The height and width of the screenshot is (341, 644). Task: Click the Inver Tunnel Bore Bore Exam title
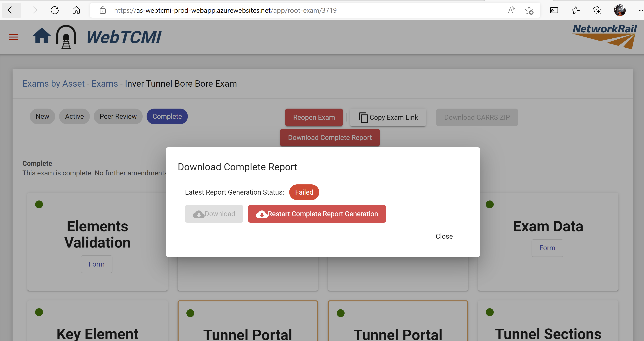pos(181,83)
